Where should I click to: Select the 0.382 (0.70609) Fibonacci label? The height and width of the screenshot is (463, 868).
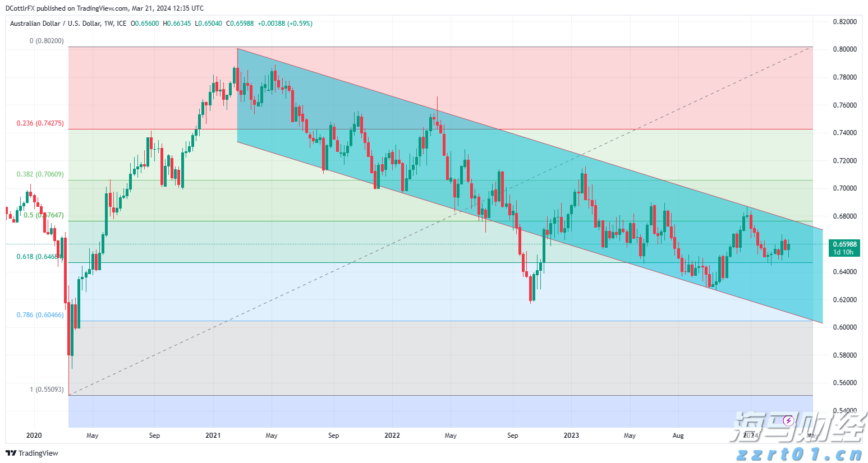pos(40,174)
